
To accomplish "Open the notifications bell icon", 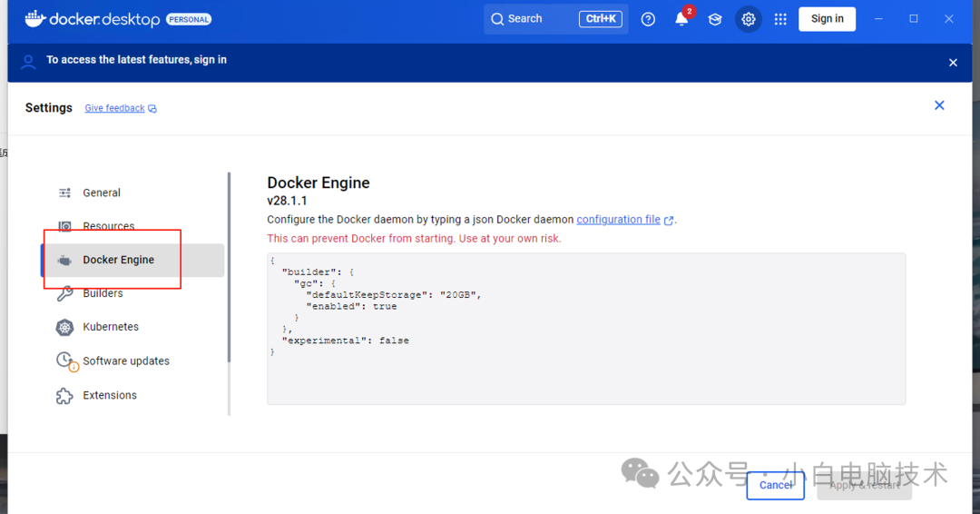I will coord(681,19).
